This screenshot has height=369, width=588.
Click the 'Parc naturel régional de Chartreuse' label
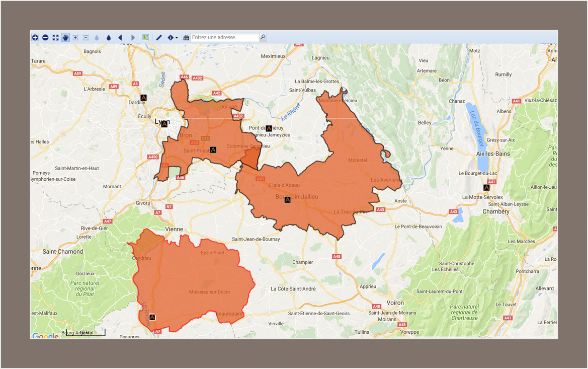click(464, 312)
